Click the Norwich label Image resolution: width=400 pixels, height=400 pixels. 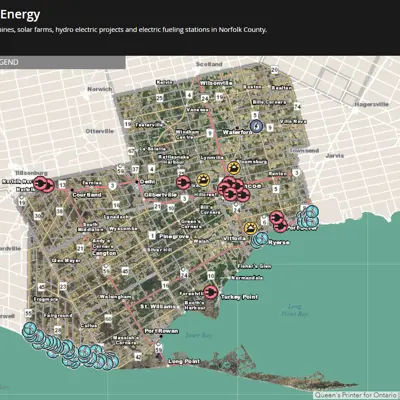click(100, 89)
